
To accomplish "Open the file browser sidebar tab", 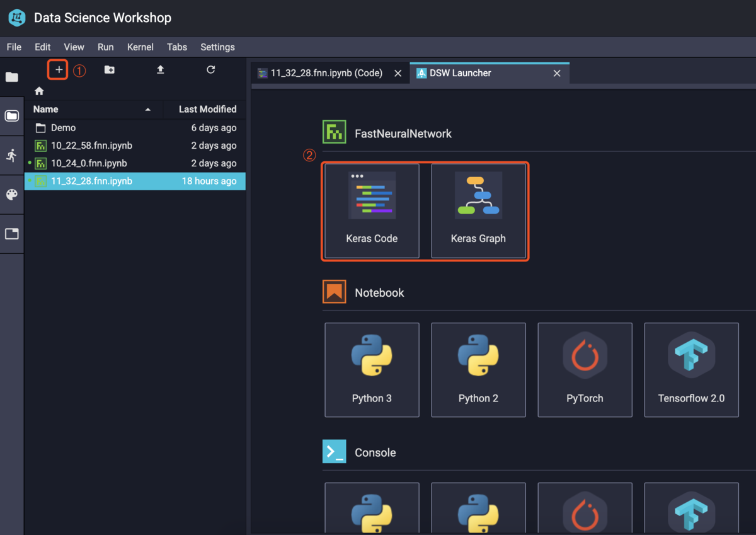I will tap(12, 77).
